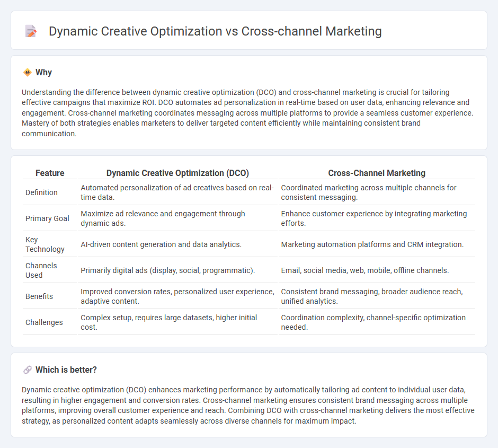Viewport: 498px width, 448px height.
Task: Click cell 'Complex setup, requires large datasets'
Action: click(177, 322)
